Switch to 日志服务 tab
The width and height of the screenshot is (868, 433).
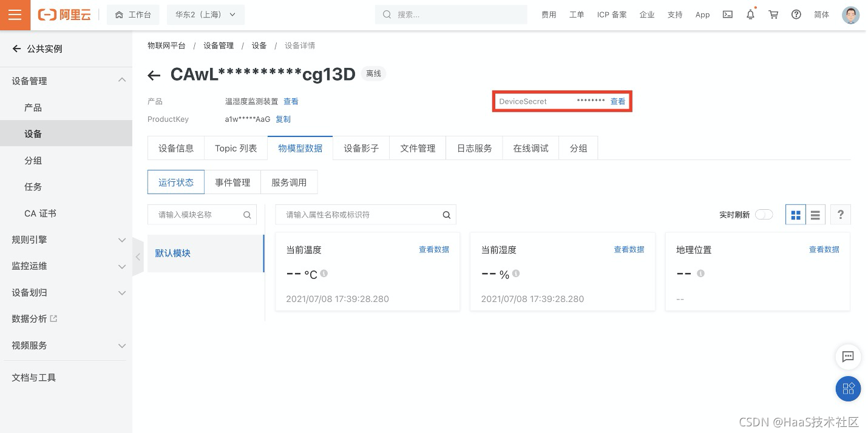tap(475, 148)
